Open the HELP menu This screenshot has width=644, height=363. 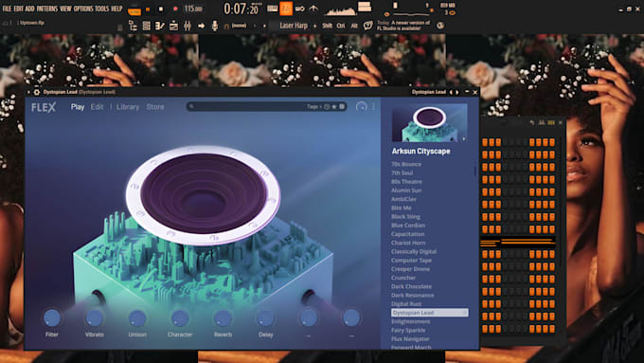click(x=116, y=9)
